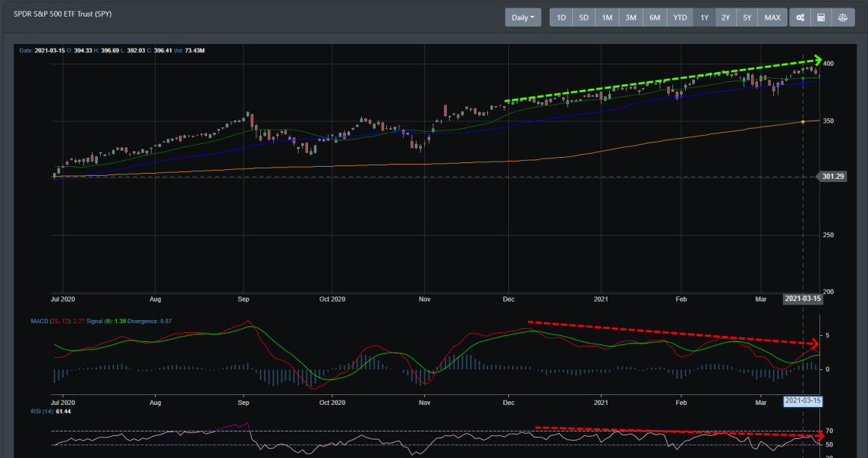Click the balance scale compare icon
Screen dimensions: 868x458
(842, 17)
